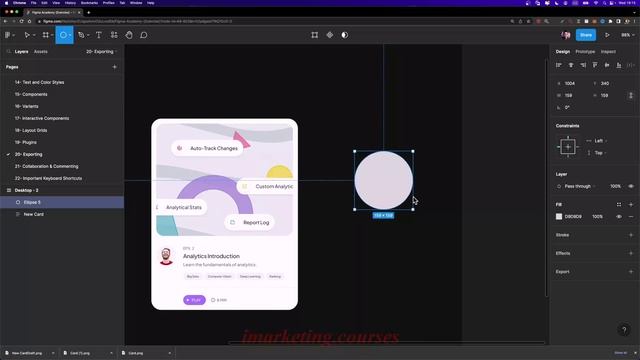Align selection vertical centers

[607, 65]
